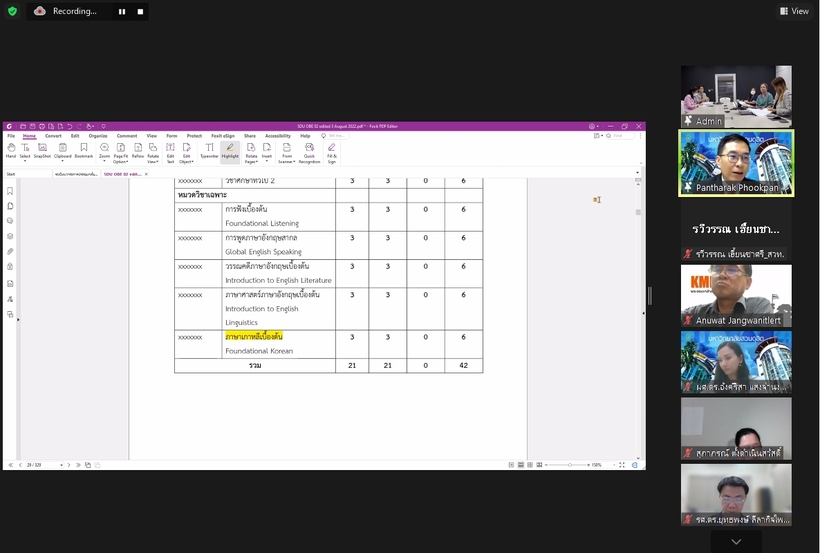Click Open icon in quick access toolbar

(23, 126)
